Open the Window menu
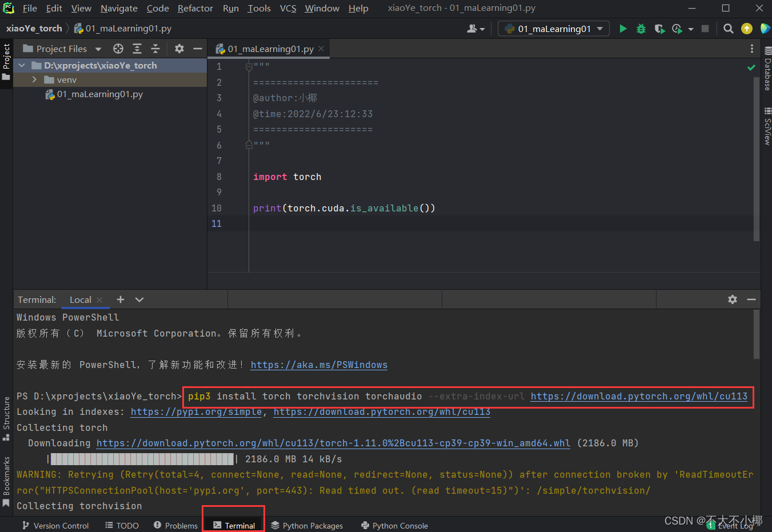The width and height of the screenshot is (772, 532). [322, 8]
